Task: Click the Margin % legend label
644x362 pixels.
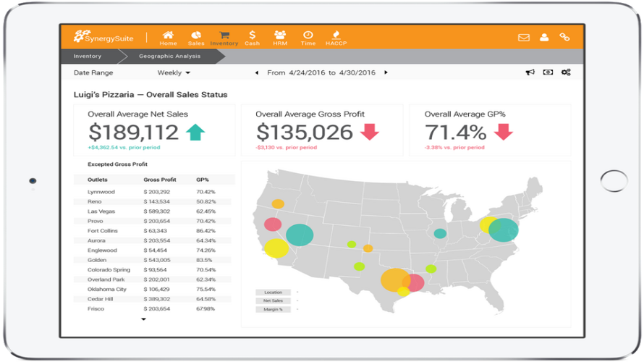Action: [273, 309]
